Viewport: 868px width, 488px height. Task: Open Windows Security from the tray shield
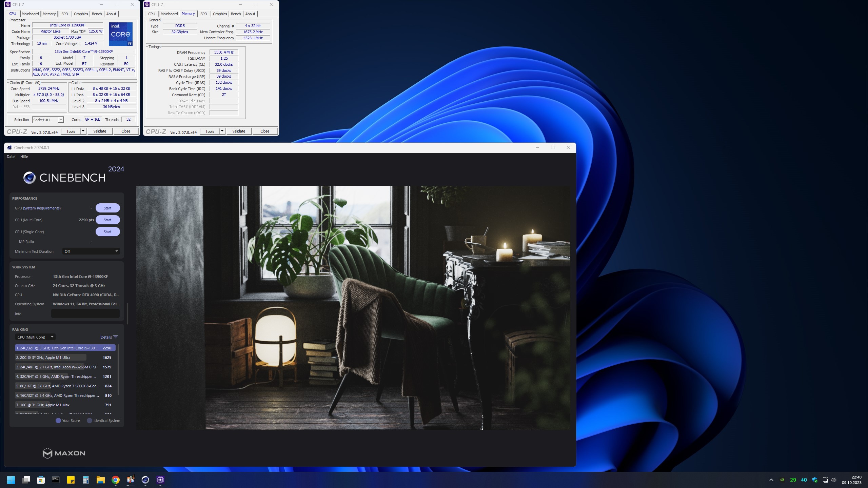(x=815, y=480)
